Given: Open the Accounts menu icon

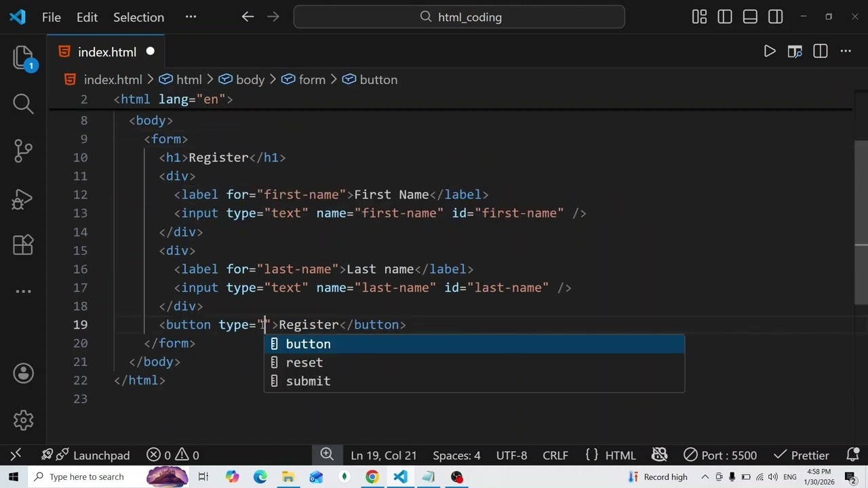Looking at the screenshot, I should pos(23,373).
